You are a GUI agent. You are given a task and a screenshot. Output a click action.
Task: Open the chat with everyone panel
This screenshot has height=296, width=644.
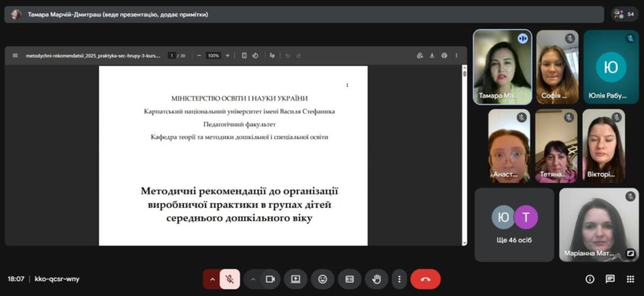coord(610,279)
